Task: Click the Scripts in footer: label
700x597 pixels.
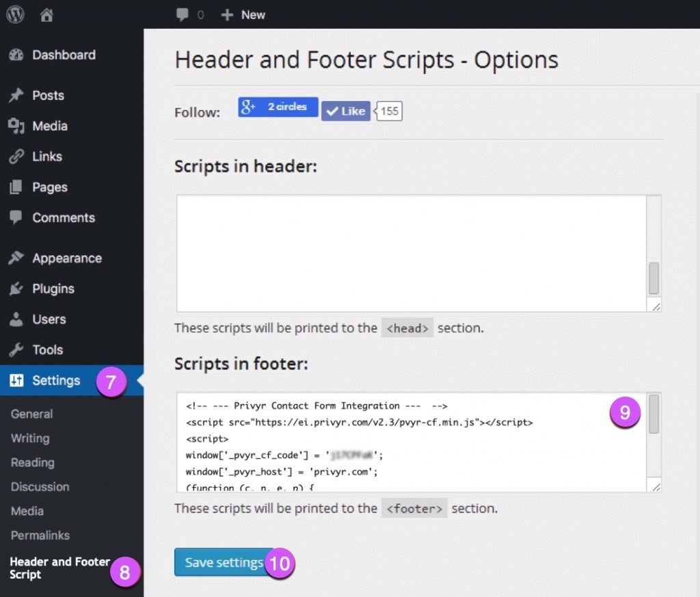Action: (241, 364)
